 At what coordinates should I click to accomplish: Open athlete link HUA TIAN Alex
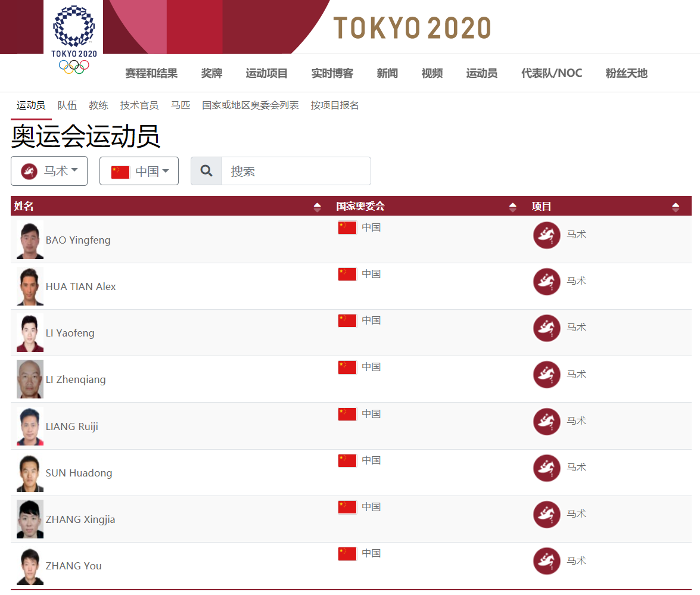pyautogui.click(x=80, y=286)
